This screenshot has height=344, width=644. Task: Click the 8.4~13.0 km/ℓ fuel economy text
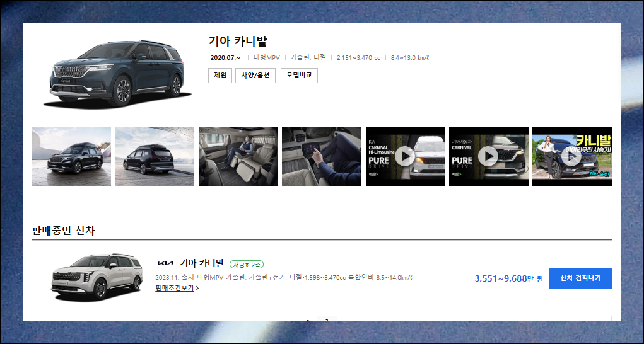410,58
